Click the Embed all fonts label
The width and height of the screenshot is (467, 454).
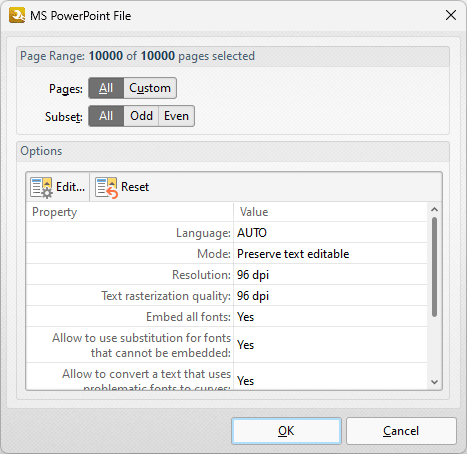188,317
